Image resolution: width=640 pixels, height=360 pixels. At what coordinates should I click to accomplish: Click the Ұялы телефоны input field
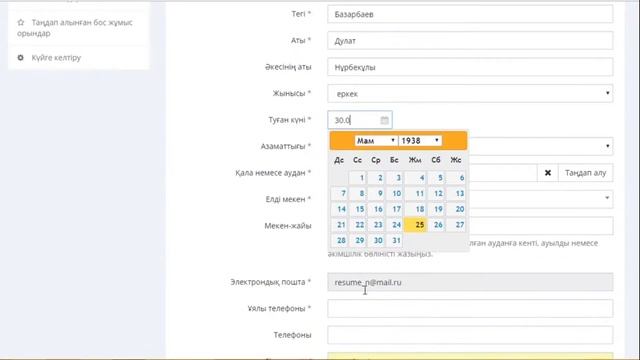tap(470, 309)
